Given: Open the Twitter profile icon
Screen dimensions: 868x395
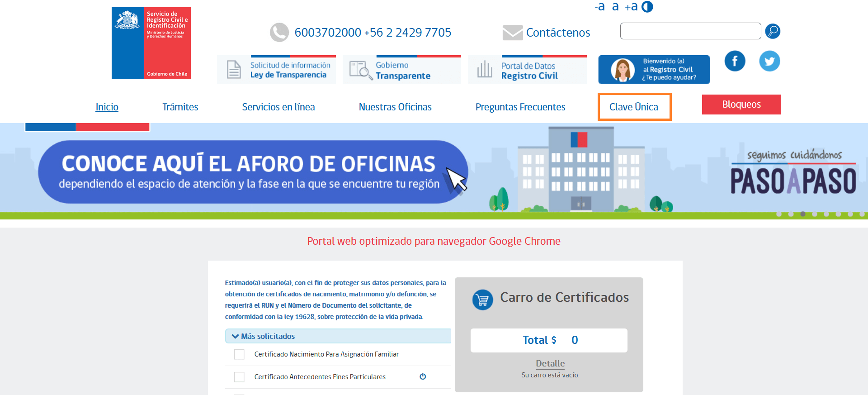Looking at the screenshot, I should pos(769,61).
